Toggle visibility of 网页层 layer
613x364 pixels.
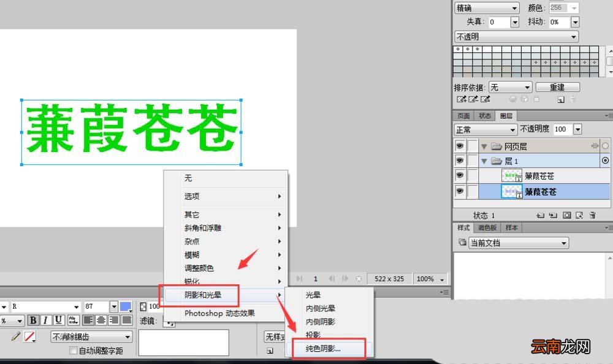(x=460, y=146)
